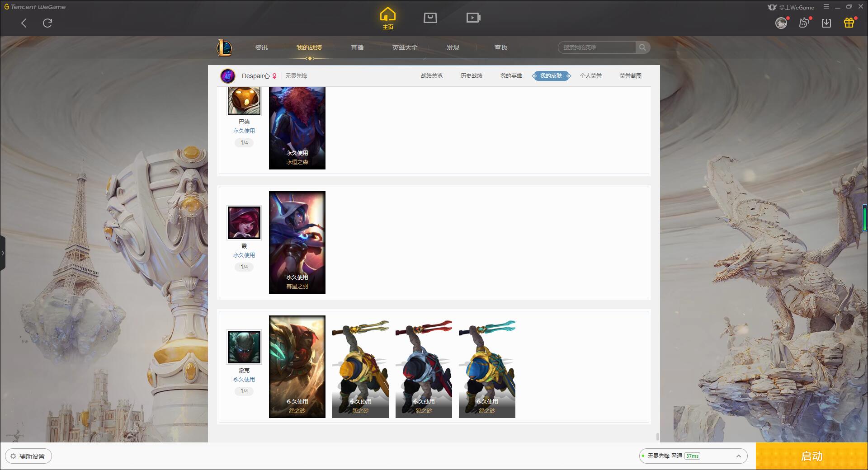Viewport: 868px width, 470px height.
Task: Click the gear icon in 辅助设置
Action: (x=13, y=456)
